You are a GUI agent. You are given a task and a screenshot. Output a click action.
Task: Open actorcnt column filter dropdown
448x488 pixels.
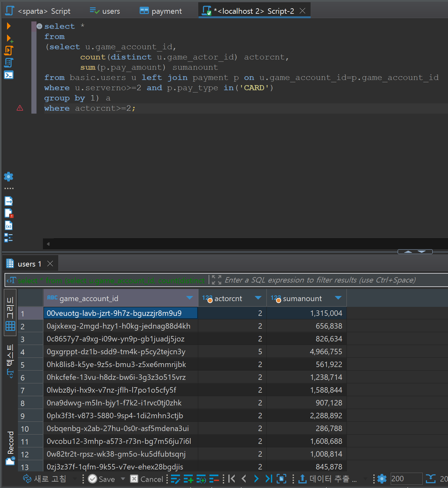pyautogui.click(x=258, y=298)
